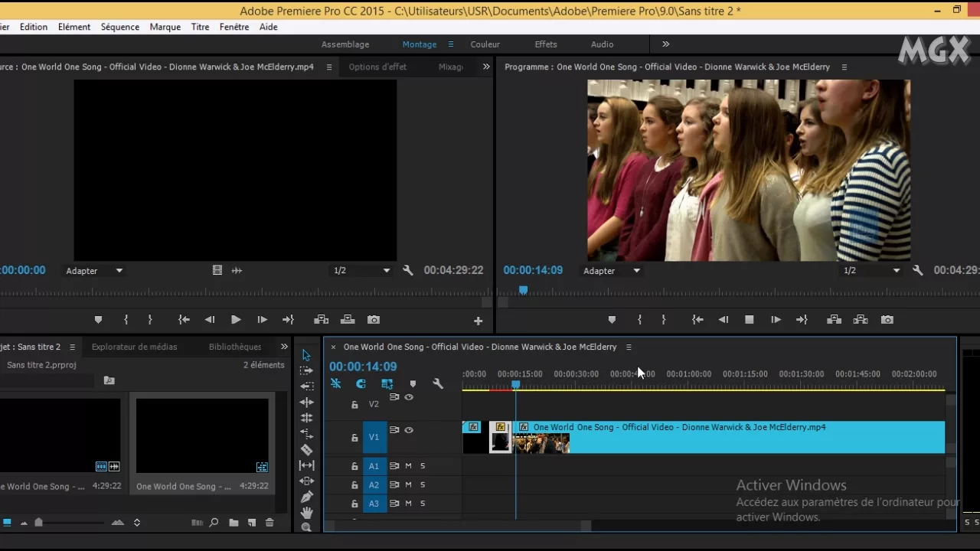Open Program monitor 1/2 resolution dropdown
The height and width of the screenshot is (551, 980).
click(x=872, y=271)
